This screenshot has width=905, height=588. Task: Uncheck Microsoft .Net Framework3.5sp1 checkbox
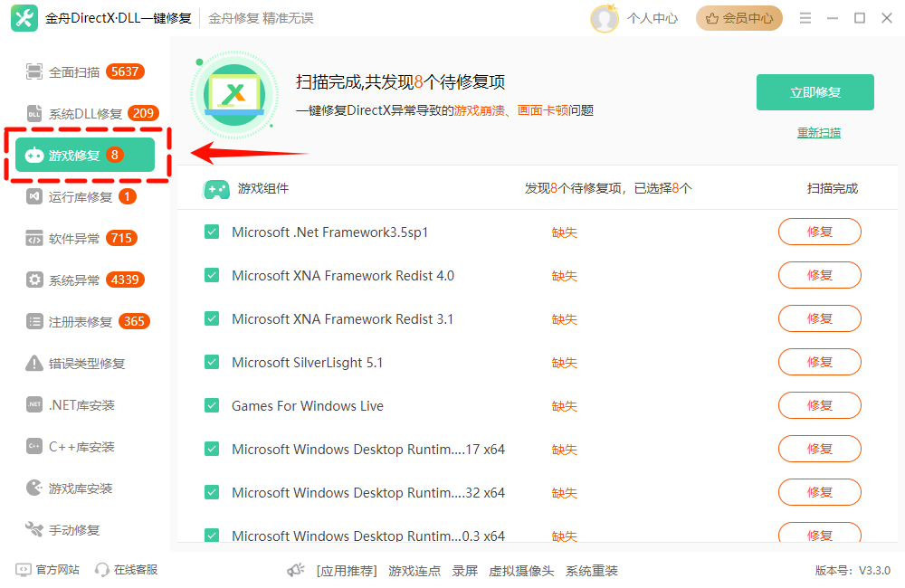[212, 232]
